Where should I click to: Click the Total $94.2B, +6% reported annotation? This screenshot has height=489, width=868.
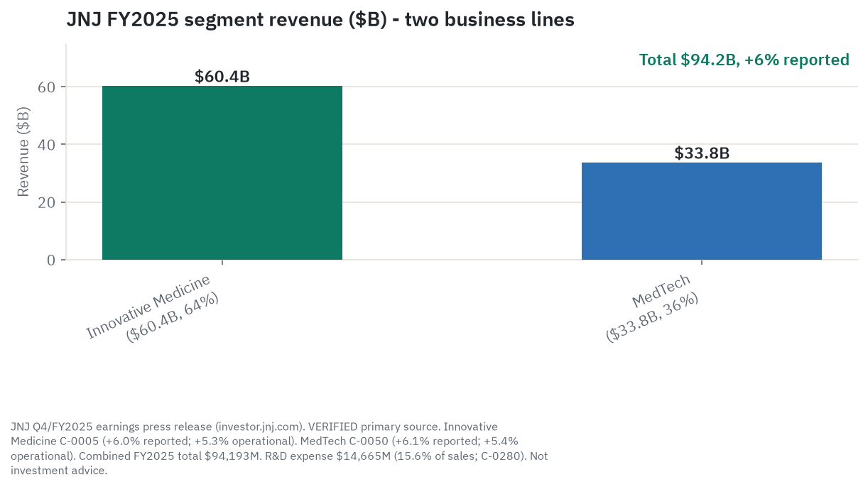[744, 60]
